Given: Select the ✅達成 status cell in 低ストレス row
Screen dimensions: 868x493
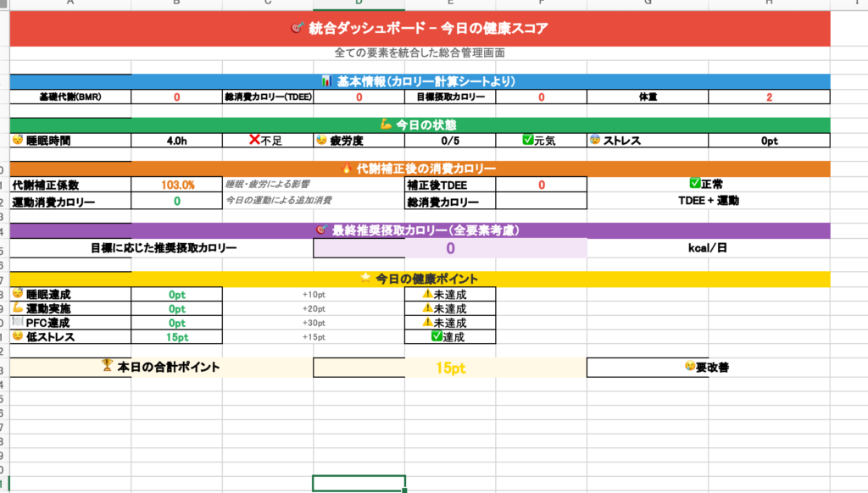Looking at the screenshot, I should (x=450, y=337).
